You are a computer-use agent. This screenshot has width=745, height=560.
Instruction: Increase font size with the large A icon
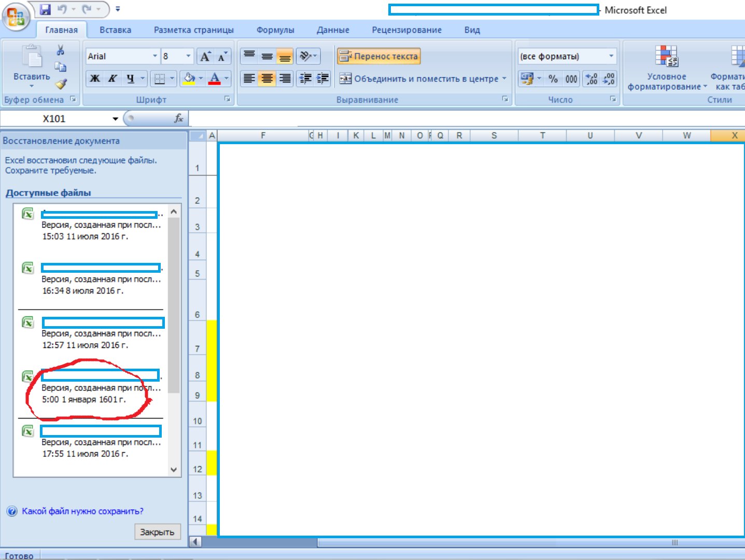tap(205, 57)
